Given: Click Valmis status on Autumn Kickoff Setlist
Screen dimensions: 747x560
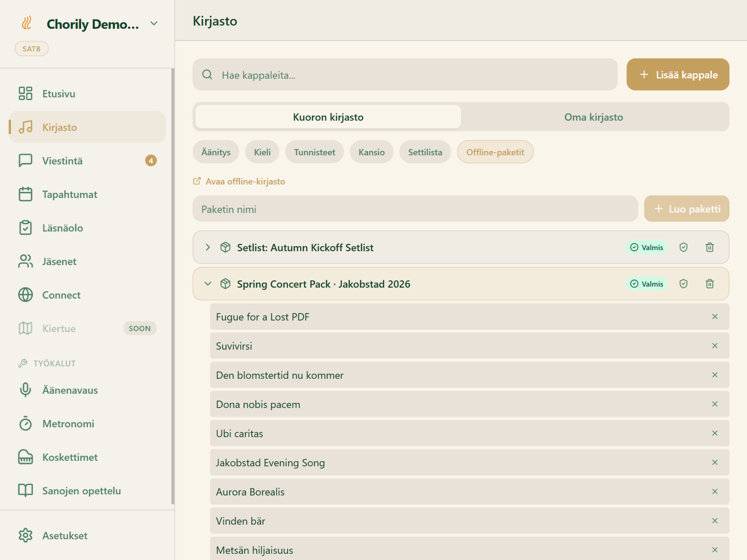Looking at the screenshot, I should [x=646, y=247].
